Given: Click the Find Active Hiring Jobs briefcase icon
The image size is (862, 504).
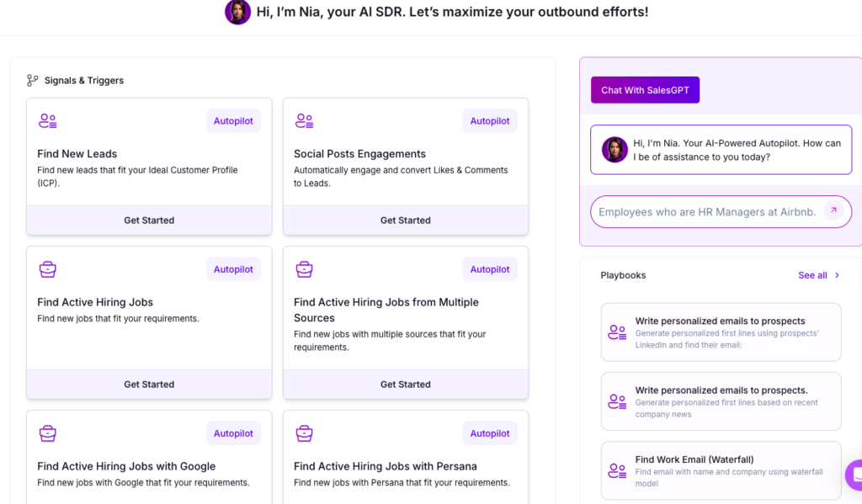Looking at the screenshot, I should [x=48, y=269].
